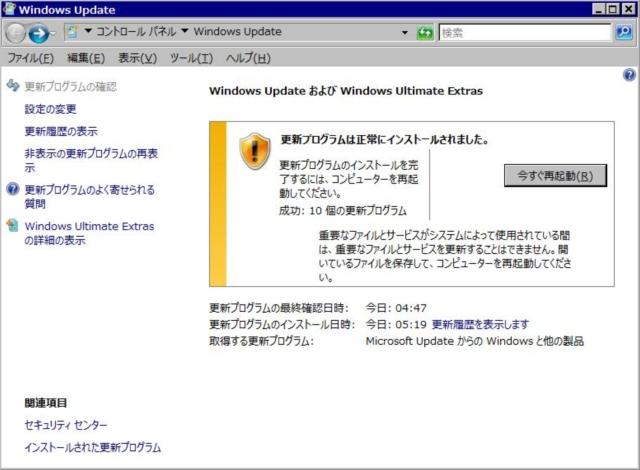The image size is (640, 470).
Task: Click the green refresh icon
Action: [x=424, y=33]
